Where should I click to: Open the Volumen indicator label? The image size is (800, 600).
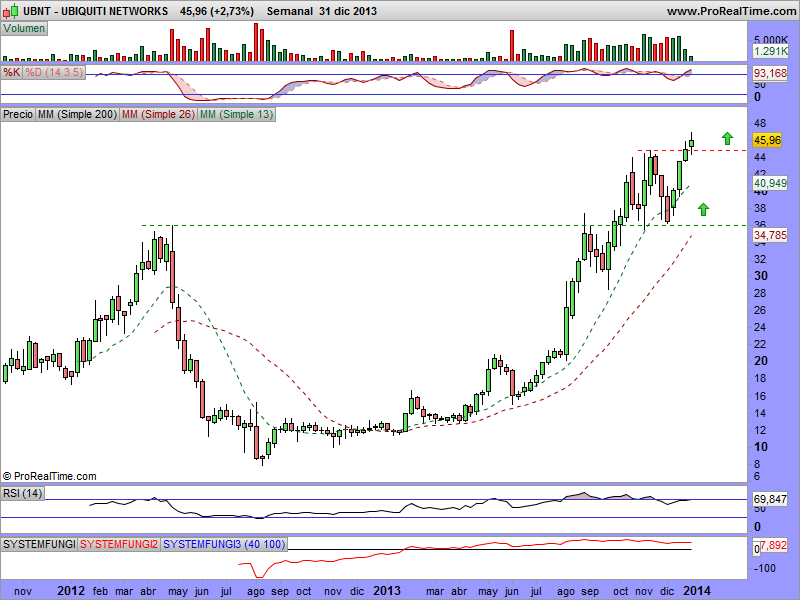pyautogui.click(x=24, y=29)
